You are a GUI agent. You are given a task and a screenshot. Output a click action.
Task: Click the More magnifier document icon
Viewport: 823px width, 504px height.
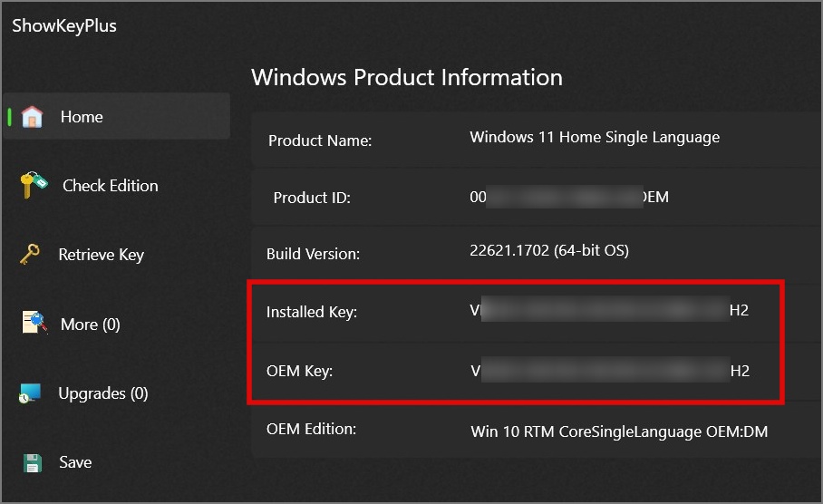click(x=34, y=324)
